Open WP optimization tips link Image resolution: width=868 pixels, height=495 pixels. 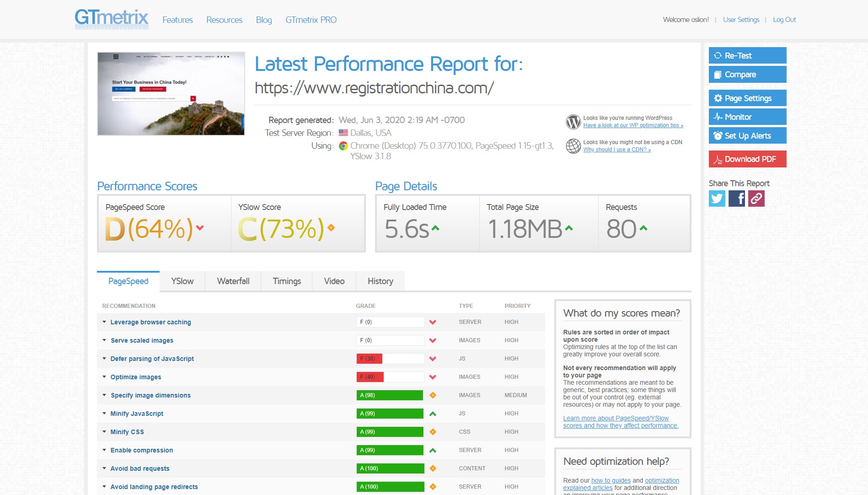coord(633,125)
